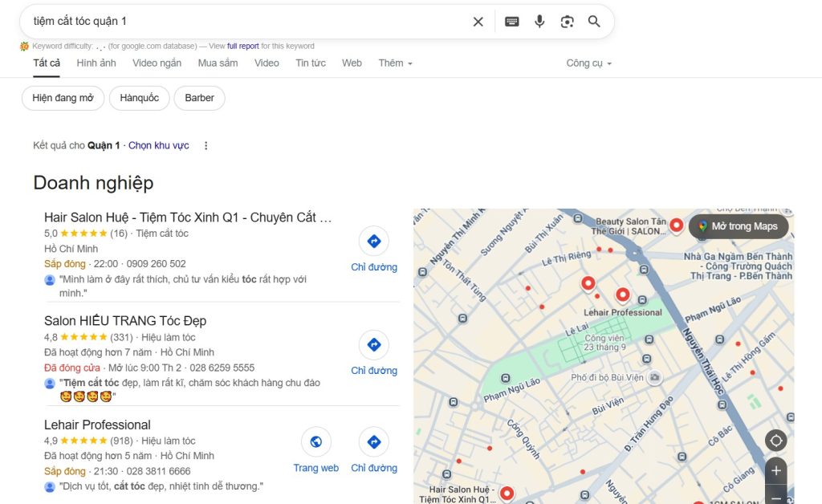Click the reviewer avatar under Salon HIẾU TRANG
This screenshot has width=822, height=504.
(x=50, y=384)
